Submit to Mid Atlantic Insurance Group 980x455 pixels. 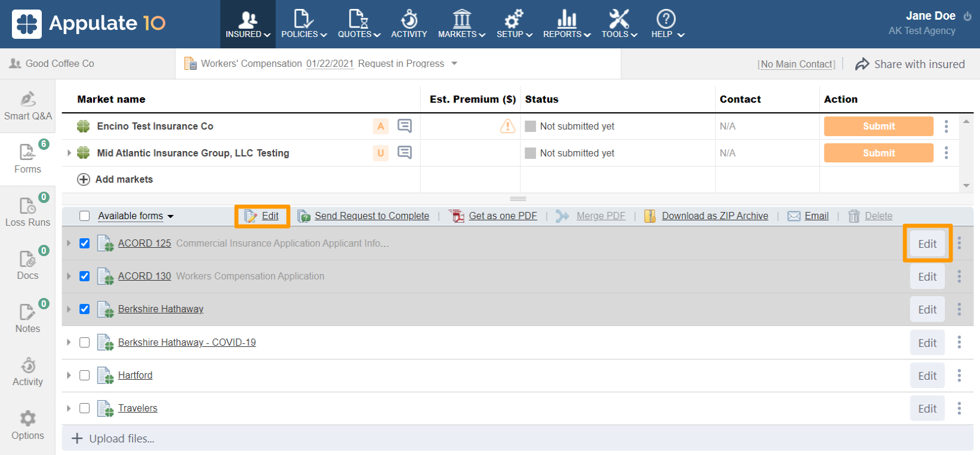pyautogui.click(x=879, y=153)
